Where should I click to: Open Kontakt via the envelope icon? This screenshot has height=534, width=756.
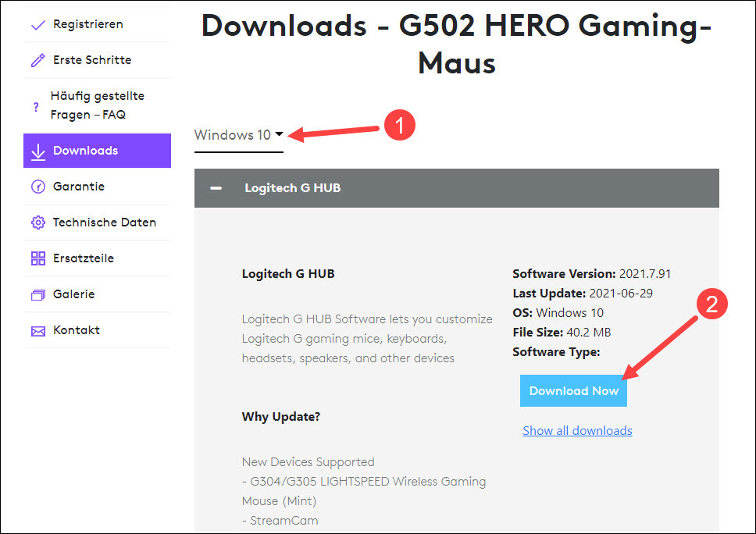point(37,330)
